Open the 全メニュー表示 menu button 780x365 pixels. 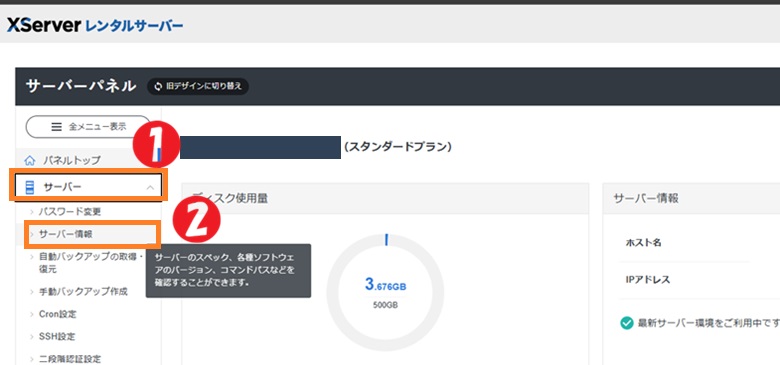click(x=88, y=127)
